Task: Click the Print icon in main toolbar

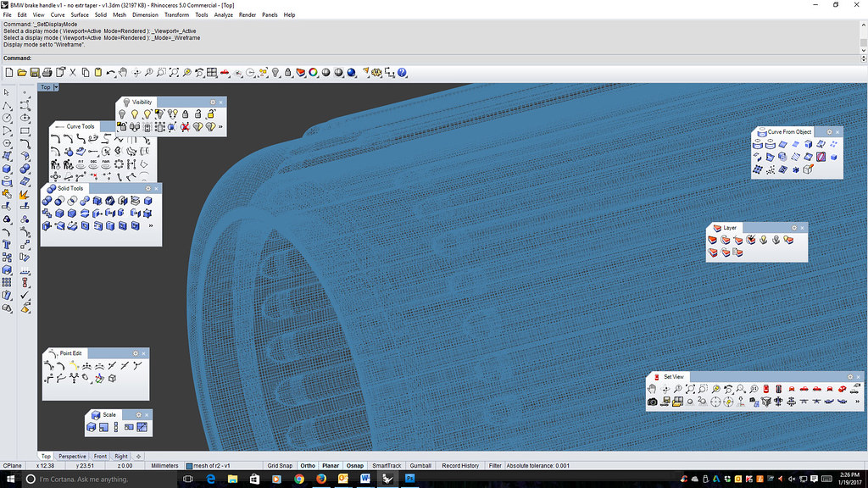Action: tap(47, 73)
